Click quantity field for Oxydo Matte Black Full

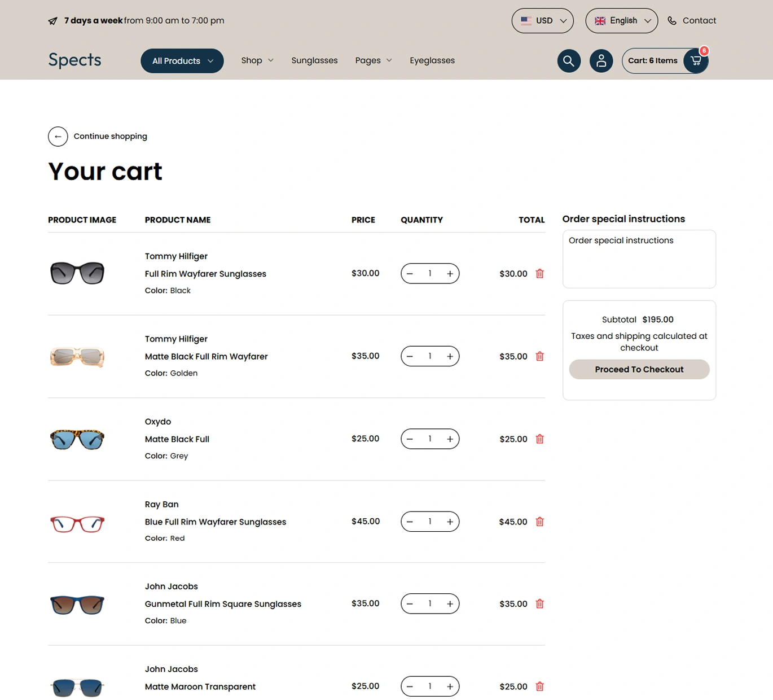[x=430, y=439]
